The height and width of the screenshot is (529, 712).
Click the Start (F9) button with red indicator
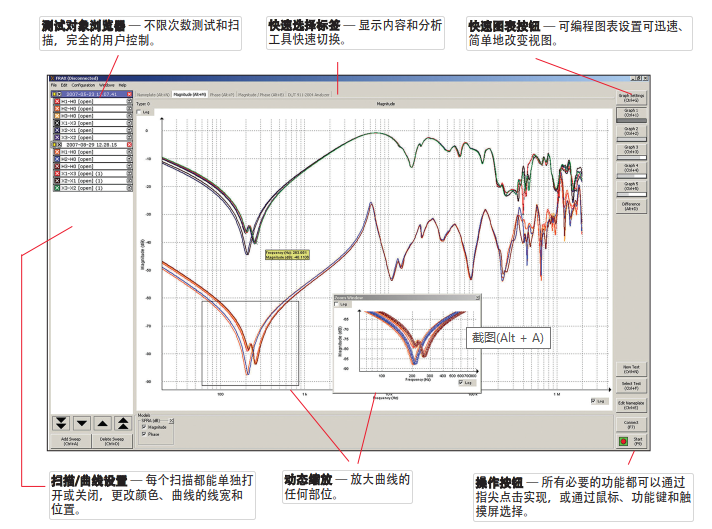631,440
